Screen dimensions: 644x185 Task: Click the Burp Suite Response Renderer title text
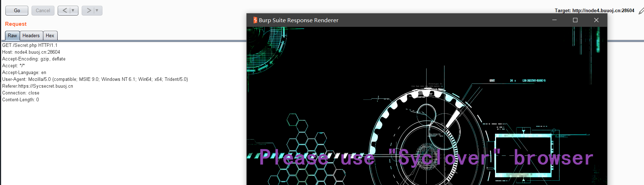(299, 20)
